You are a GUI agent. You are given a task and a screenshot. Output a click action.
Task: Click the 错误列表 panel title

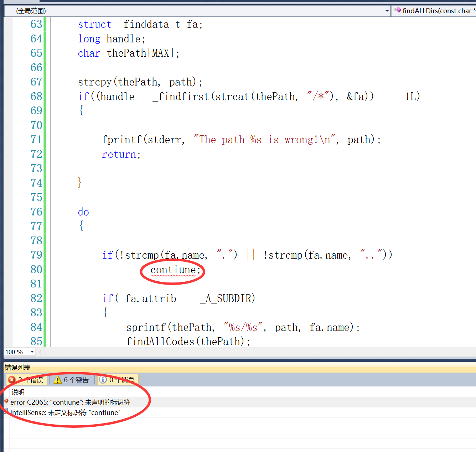click(17, 367)
